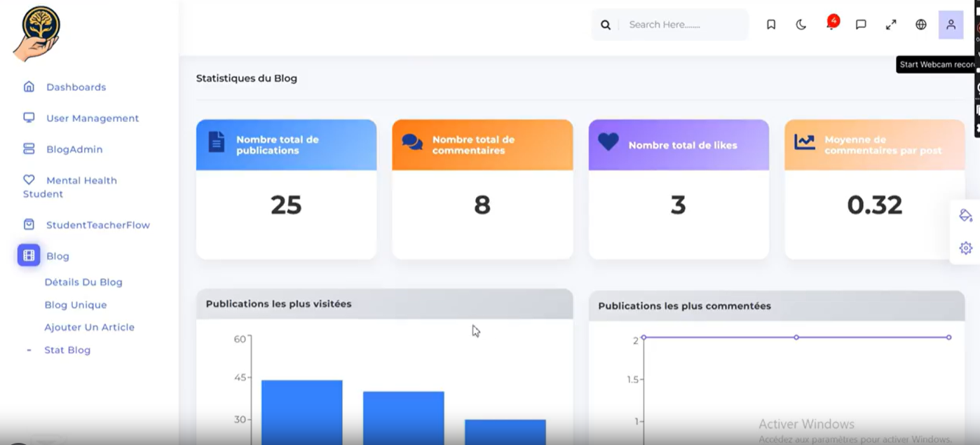The height and width of the screenshot is (445, 980).
Task: Click Nombre total de likes label
Action: tap(683, 145)
